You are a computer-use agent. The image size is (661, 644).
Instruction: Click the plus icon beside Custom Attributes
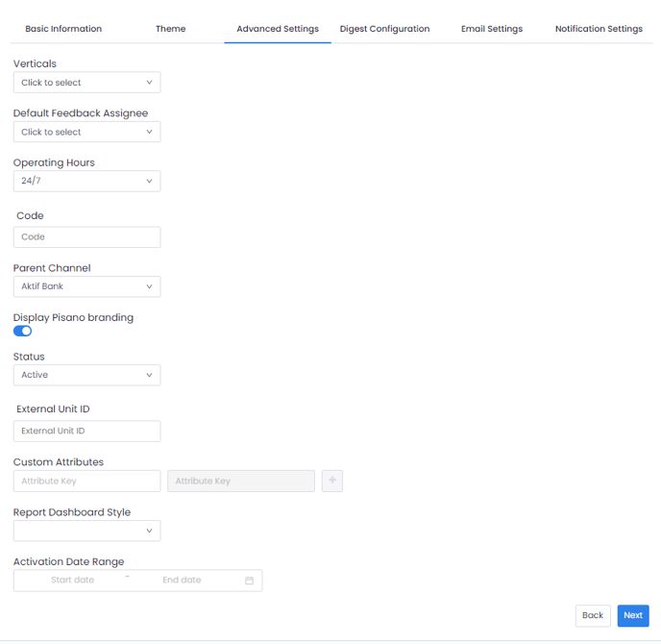tap(332, 481)
